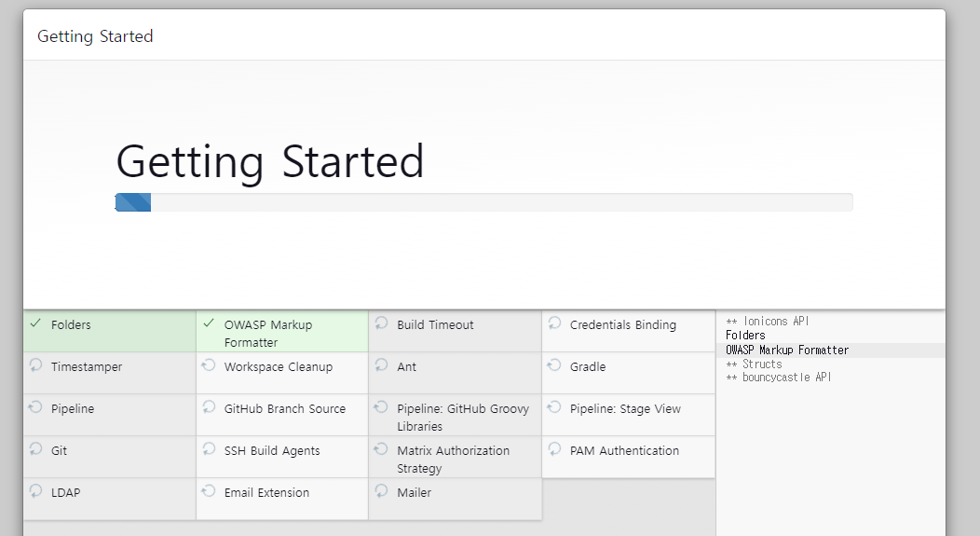The width and height of the screenshot is (980, 536).
Task: Select the Credentials Binding plugin label
Action: 622,324
